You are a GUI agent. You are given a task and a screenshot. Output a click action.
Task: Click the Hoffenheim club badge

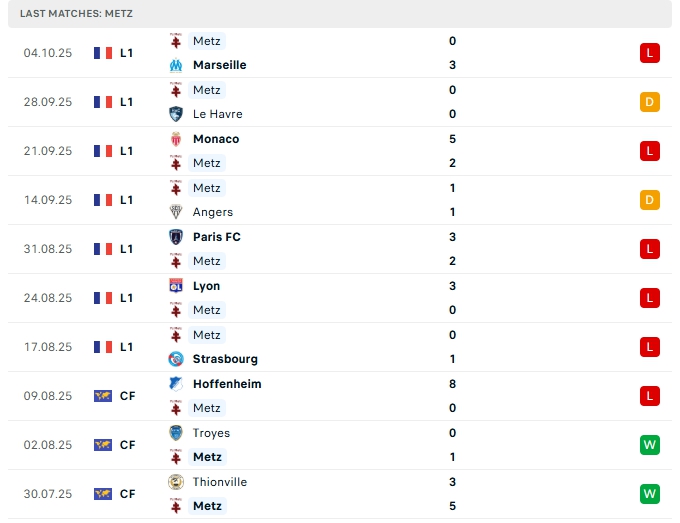[176, 384]
